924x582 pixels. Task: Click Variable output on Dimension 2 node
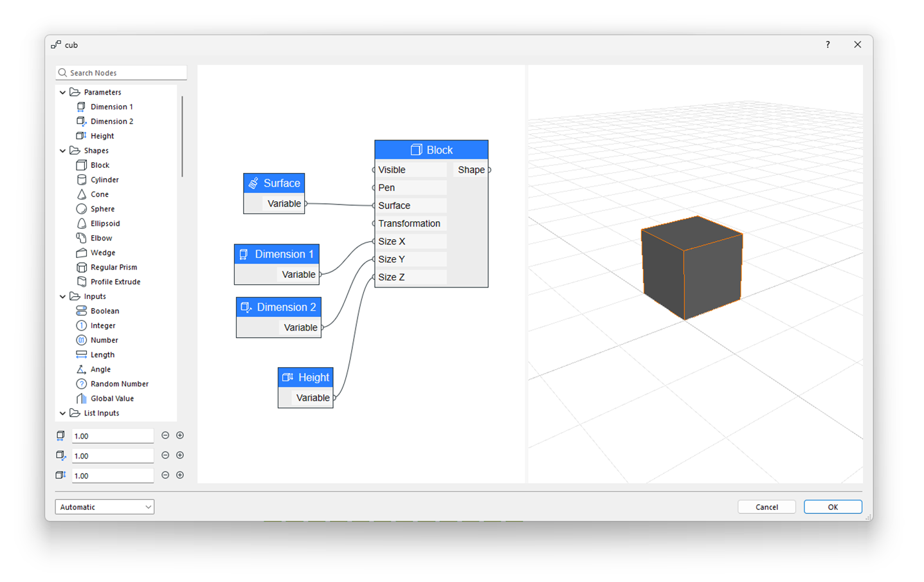(x=301, y=328)
